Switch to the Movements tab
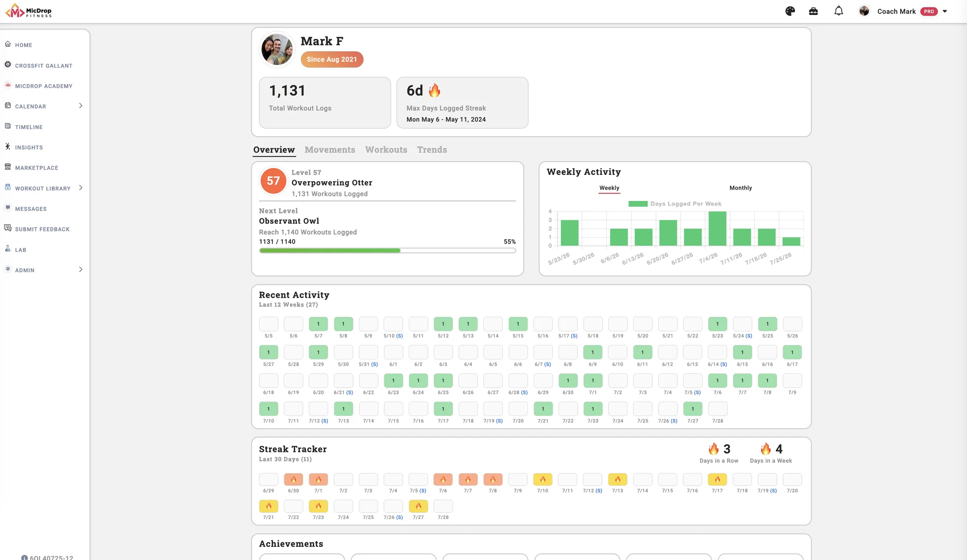967x560 pixels. click(330, 150)
